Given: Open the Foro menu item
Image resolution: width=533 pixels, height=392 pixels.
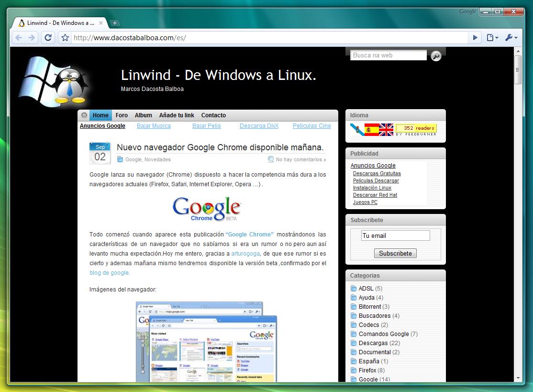Looking at the screenshot, I should click(x=122, y=115).
